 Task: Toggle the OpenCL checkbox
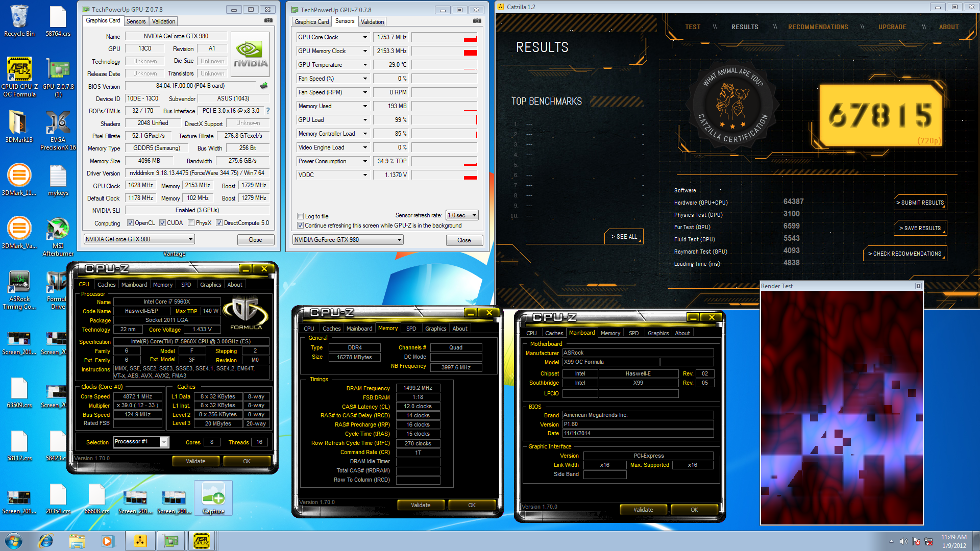coord(130,223)
